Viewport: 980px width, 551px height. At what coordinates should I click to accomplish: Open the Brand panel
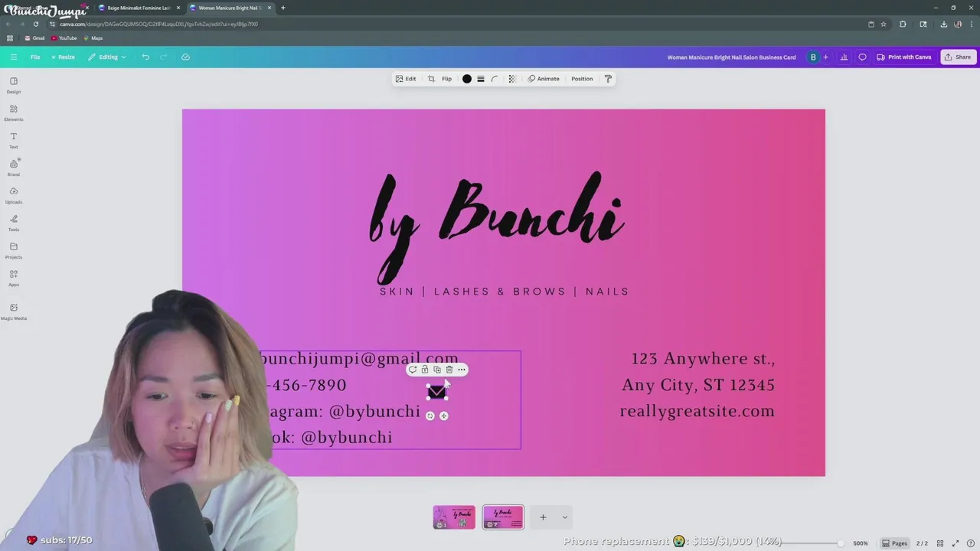pyautogui.click(x=13, y=168)
